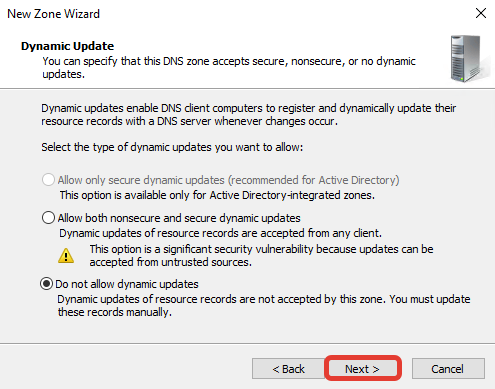Click the 'Select the type of dynamic updates' prompt

(172, 147)
